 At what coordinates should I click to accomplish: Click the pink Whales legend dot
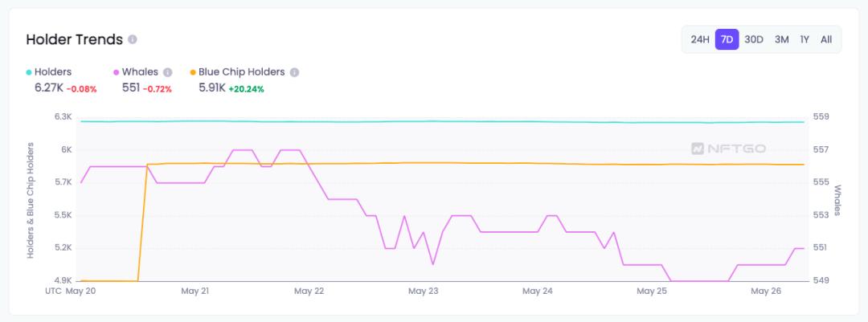point(117,72)
